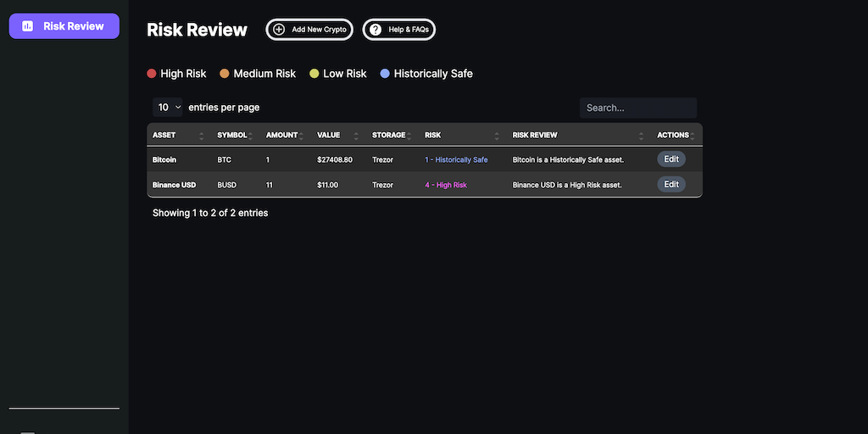The width and height of the screenshot is (868, 434).
Task: Click the Risk Review chart icon in sidebar
Action: point(28,26)
